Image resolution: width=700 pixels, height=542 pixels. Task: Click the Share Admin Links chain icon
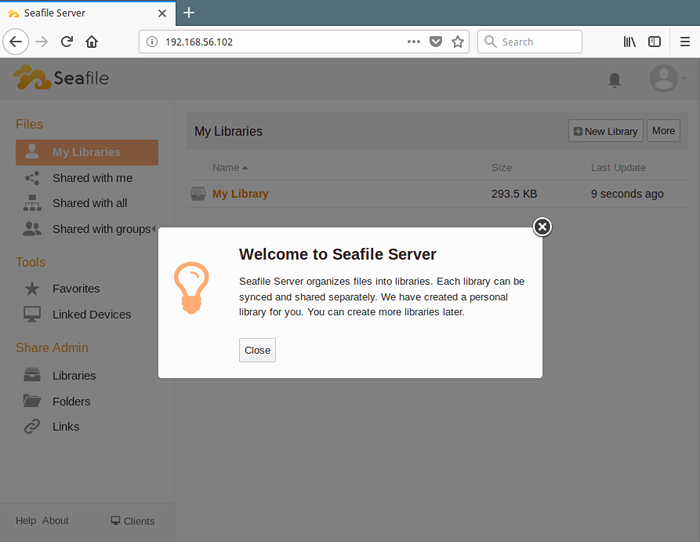point(32,426)
